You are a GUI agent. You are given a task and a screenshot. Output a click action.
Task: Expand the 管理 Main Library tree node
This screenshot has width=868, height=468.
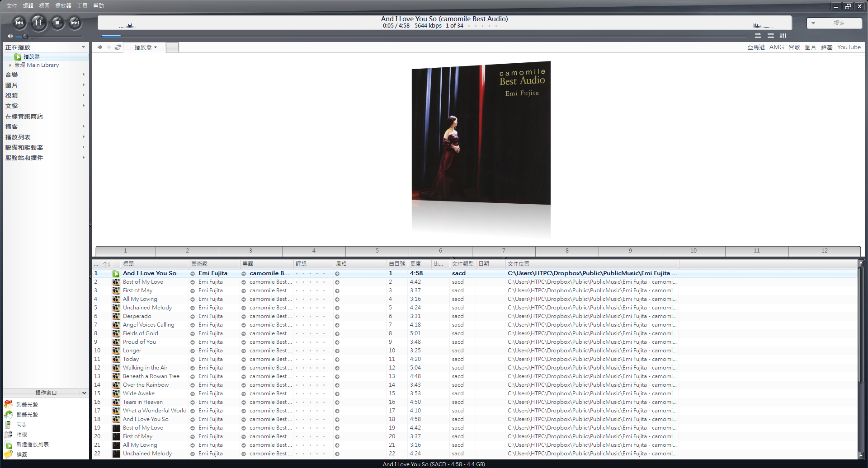(10, 65)
